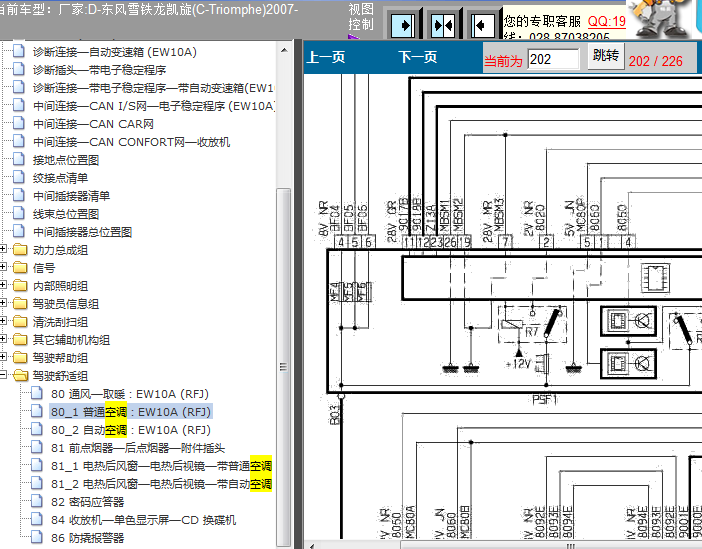This screenshot has height=549, width=702.
Task: Click the diagram horizontal scrollbar left arrow
Action: 312,546
